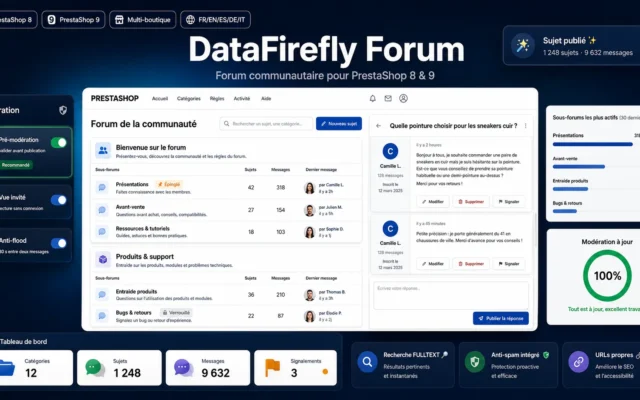Open the Accueil menu item
The image size is (640, 400).
(160, 98)
